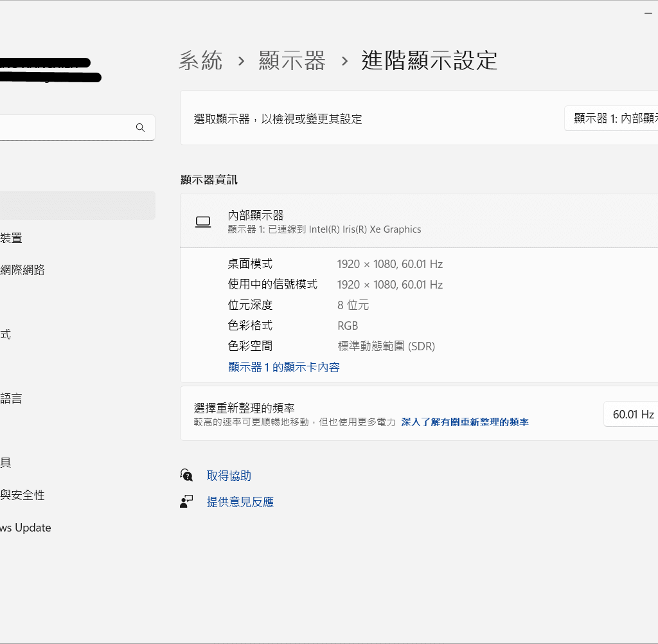This screenshot has width=658, height=644.
Task: Select the 隱私權與安全性 sidebar item
Action: [22, 495]
